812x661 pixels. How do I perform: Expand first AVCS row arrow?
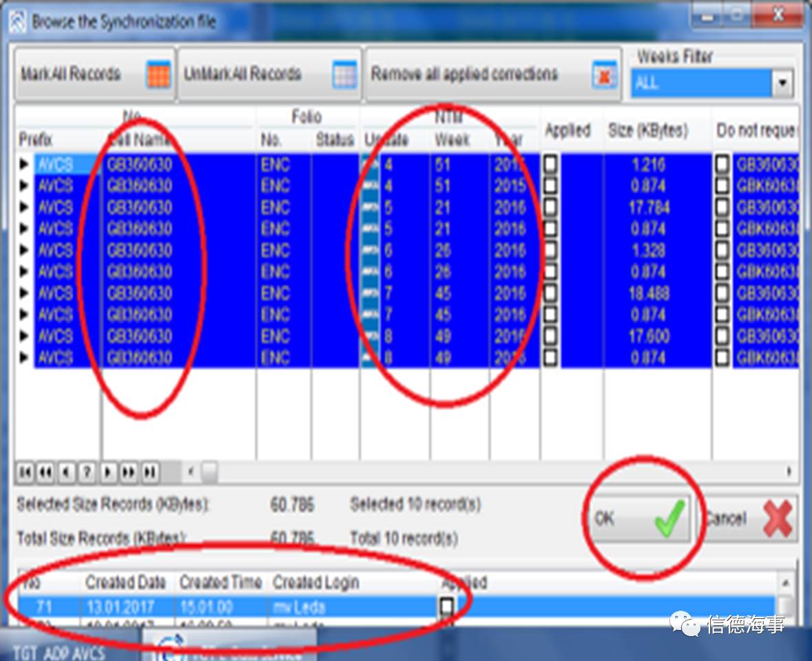[x=25, y=165]
